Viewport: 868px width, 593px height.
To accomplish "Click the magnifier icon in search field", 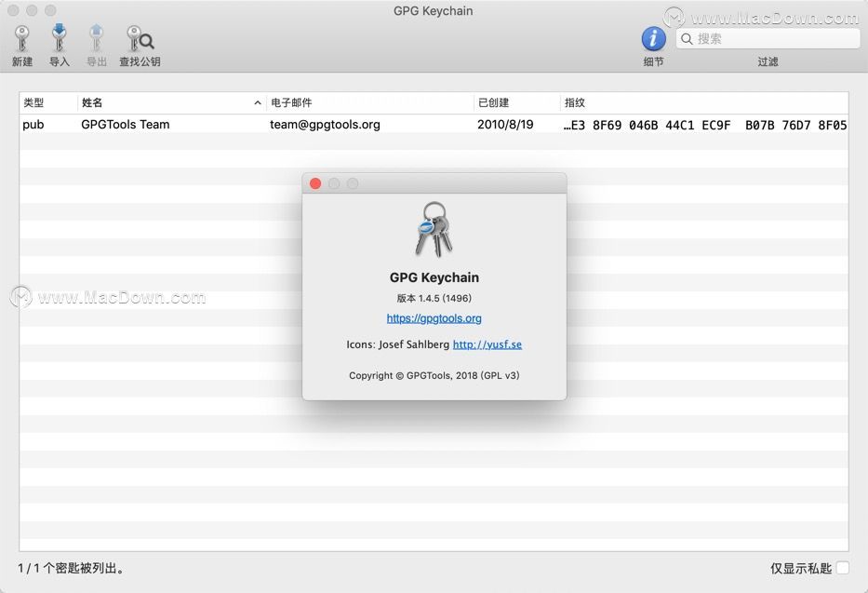I will (x=687, y=39).
